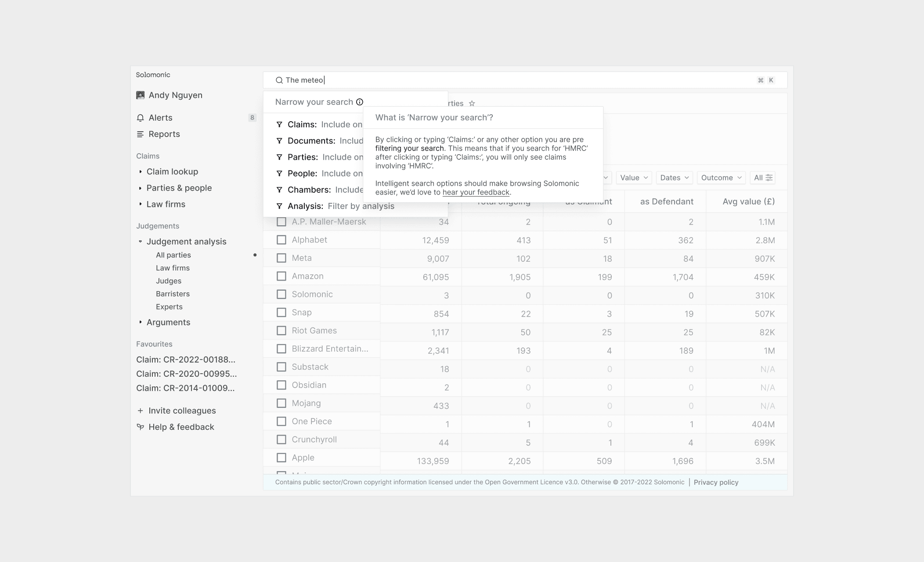Open the Value filter dropdown

click(x=634, y=177)
